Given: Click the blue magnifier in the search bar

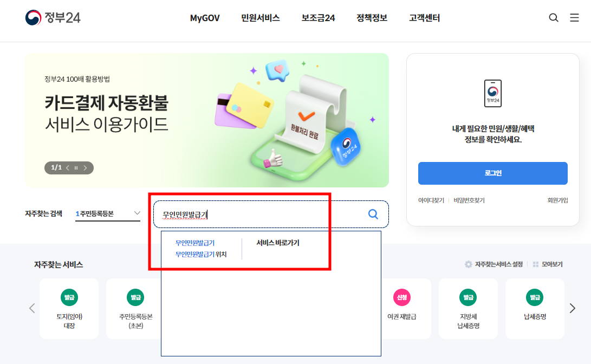Looking at the screenshot, I should (x=373, y=214).
